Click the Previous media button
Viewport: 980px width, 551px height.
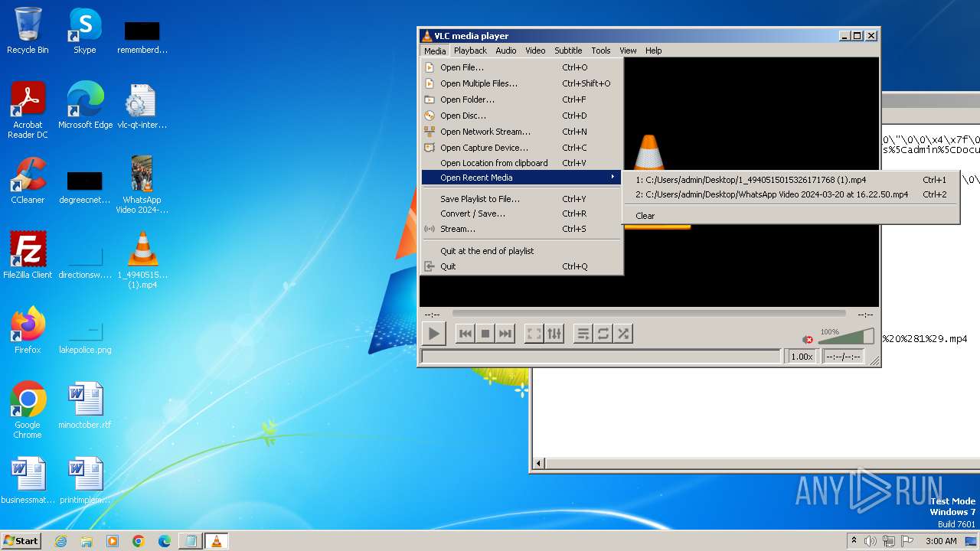click(x=465, y=334)
